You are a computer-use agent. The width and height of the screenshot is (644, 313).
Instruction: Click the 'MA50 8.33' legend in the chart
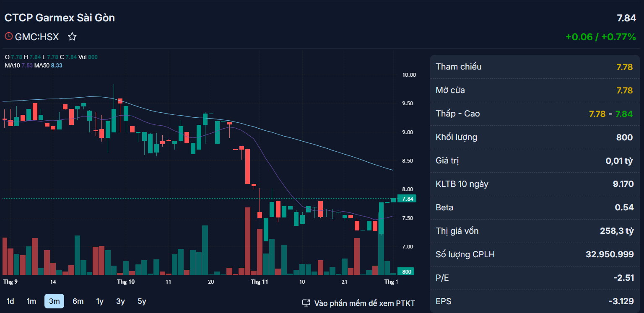48,65
